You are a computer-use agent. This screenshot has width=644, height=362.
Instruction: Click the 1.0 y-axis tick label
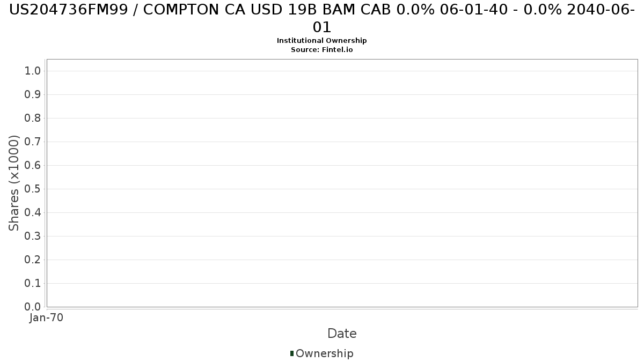tap(33, 71)
